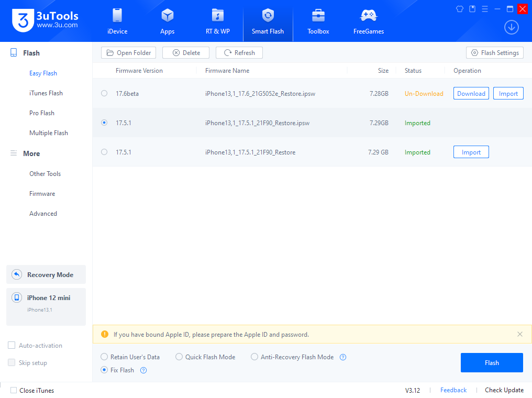Download the 17.6beta firmware
This screenshot has height=398, width=532.
[471, 93]
